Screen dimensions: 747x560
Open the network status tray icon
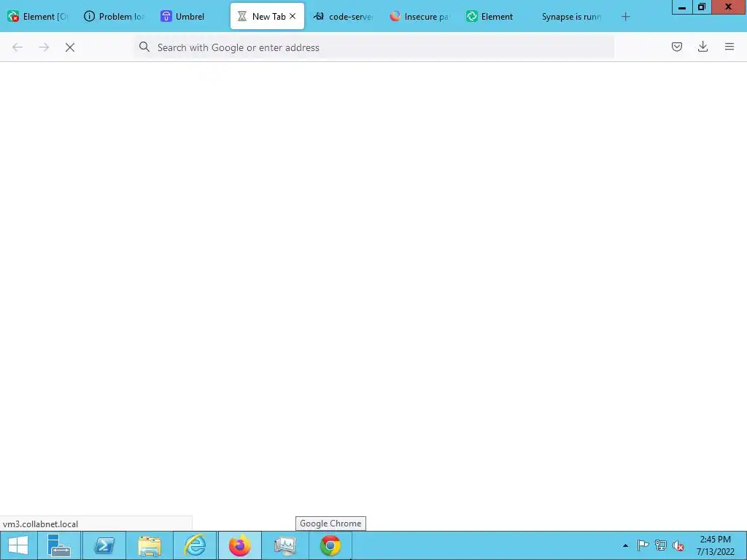point(661,545)
